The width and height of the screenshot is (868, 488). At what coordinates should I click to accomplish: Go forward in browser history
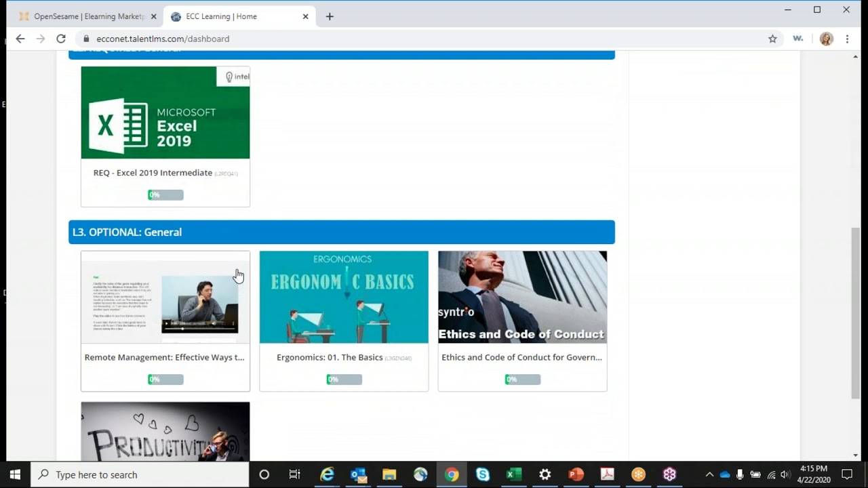(x=41, y=39)
